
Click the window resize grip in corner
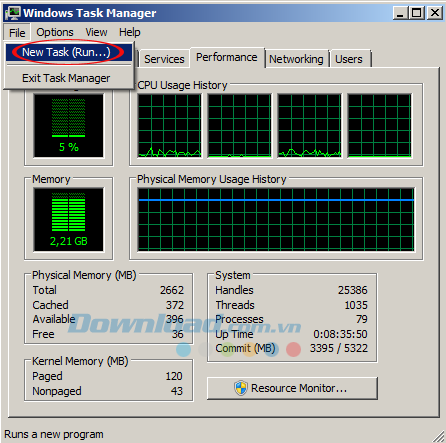439,435
